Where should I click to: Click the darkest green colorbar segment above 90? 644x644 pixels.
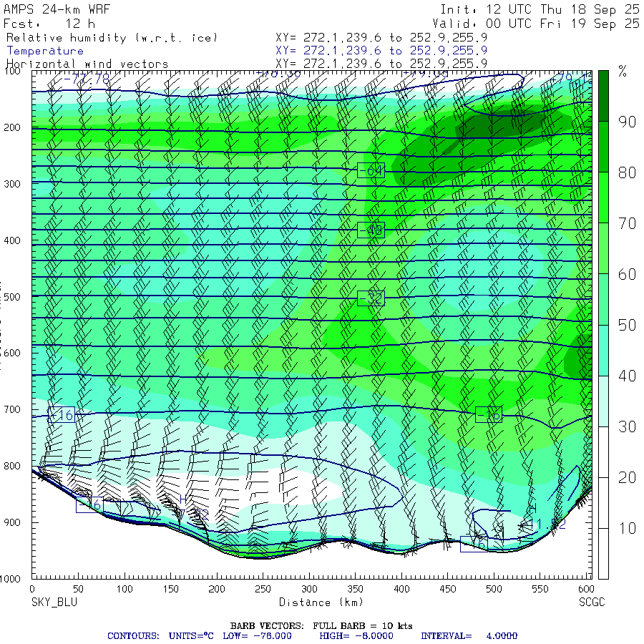pyautogui.click(x=603, y=96)
